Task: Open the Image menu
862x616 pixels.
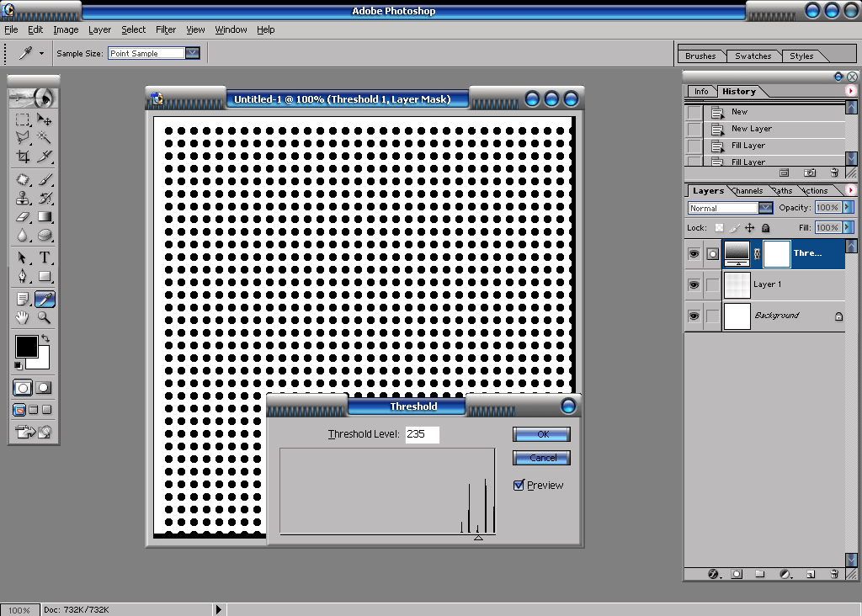Action: click(66, 29)
